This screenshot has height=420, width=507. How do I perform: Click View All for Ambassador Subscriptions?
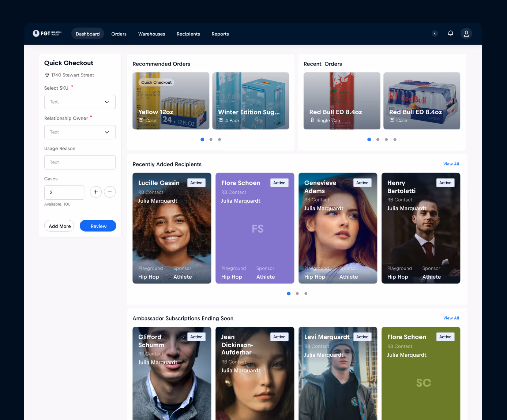451,318
